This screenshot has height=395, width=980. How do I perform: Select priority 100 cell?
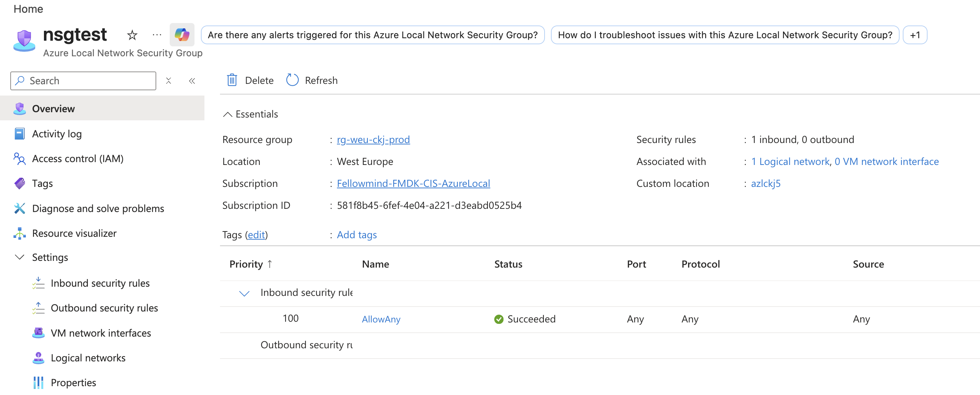[290, 319]
